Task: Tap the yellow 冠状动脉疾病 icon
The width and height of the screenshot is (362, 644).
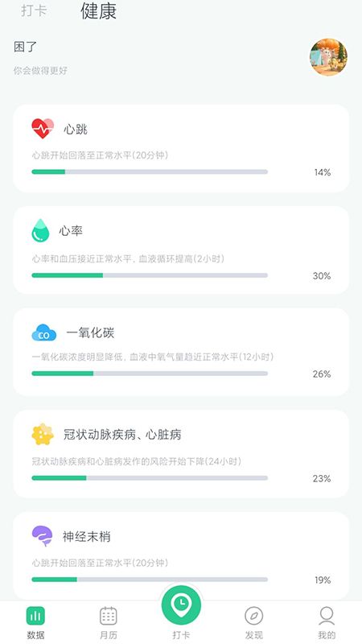Action: tap(43, 435)
